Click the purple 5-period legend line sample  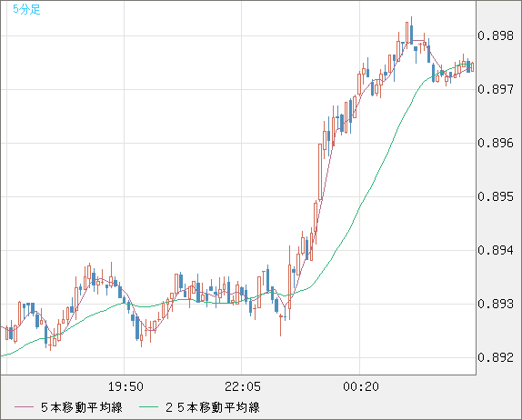coord(24,407)
